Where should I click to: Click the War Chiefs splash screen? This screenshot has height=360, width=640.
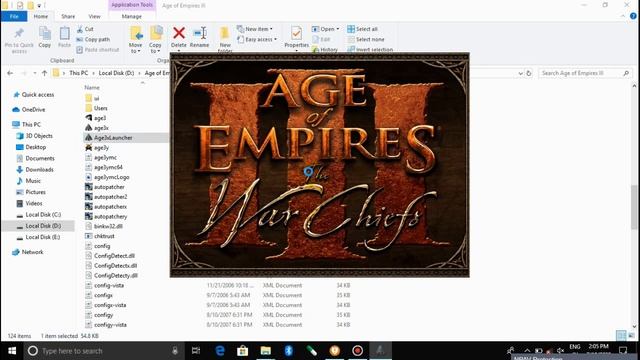pyautogui.click(x=320, y=164)
